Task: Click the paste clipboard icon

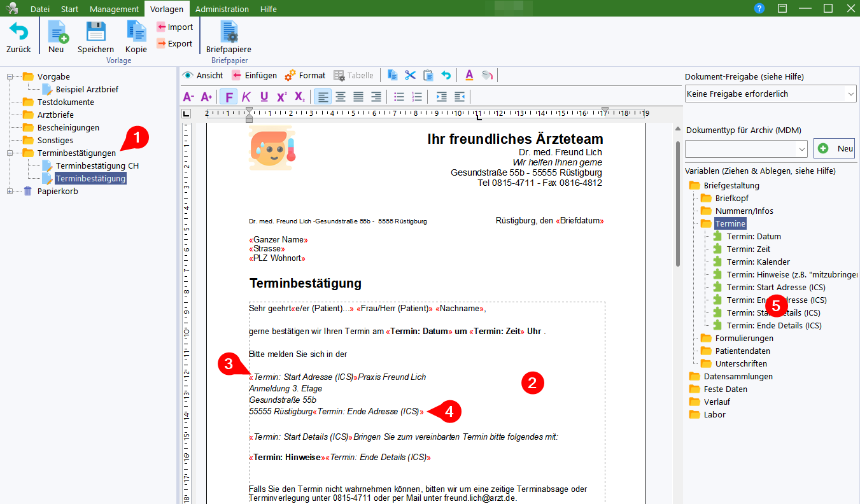Action: pyautogui.click(x=428, y=75)
